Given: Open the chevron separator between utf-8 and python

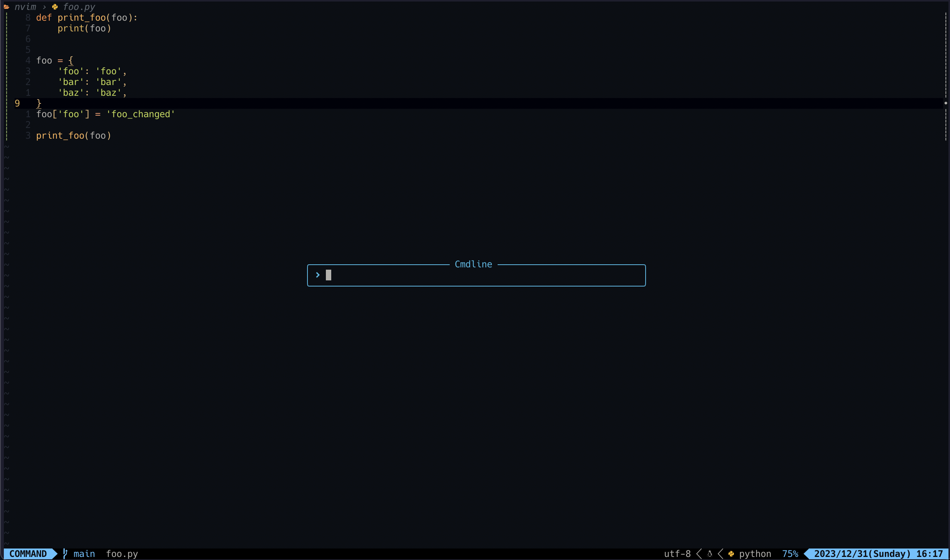Looking at the screenshot, I should (x=699, y=553).
